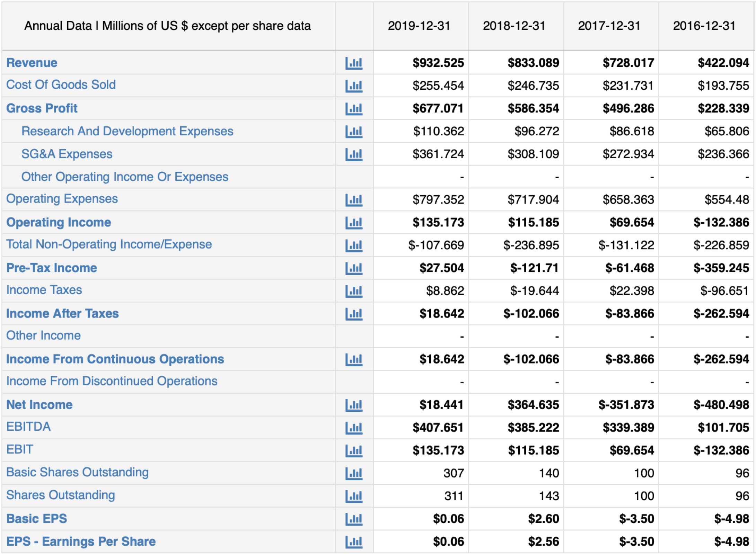
Task: Click the 2019-12-31 column header
Action: coord(420,25)
